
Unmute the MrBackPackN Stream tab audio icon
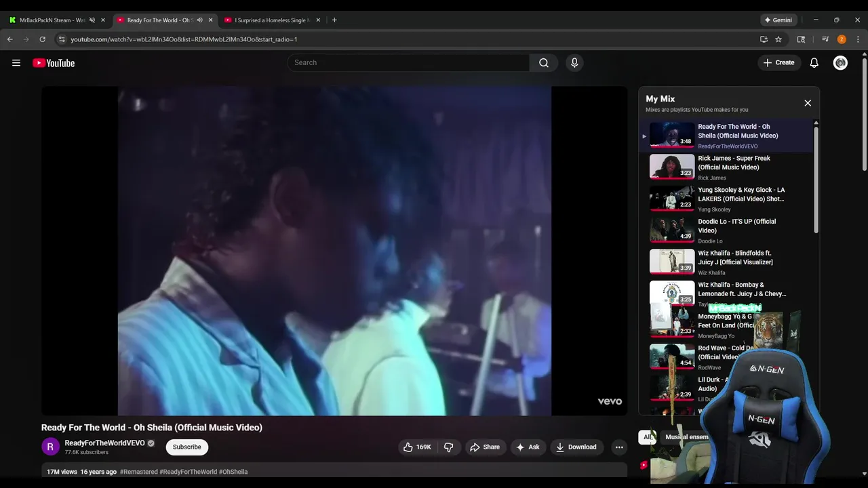pyautogui.click(x=92, y=20)
